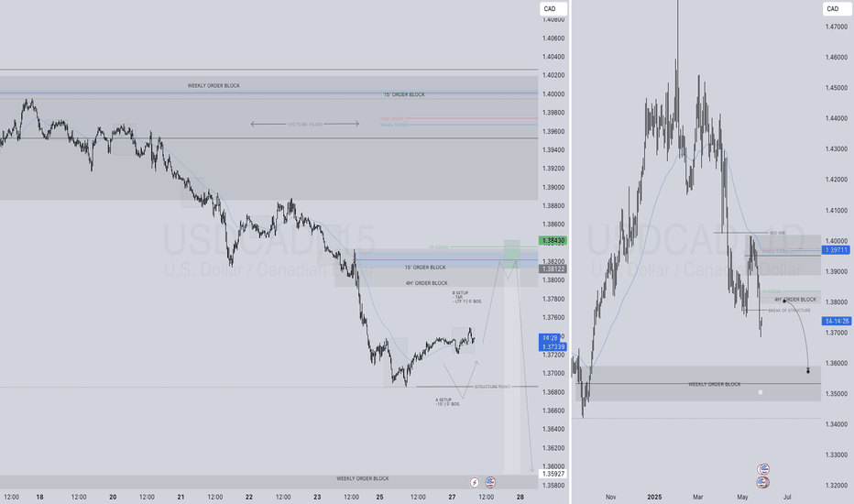Click blue 1.37339 current price label
The width and height of the screenshot is (854, 504).
553,346
